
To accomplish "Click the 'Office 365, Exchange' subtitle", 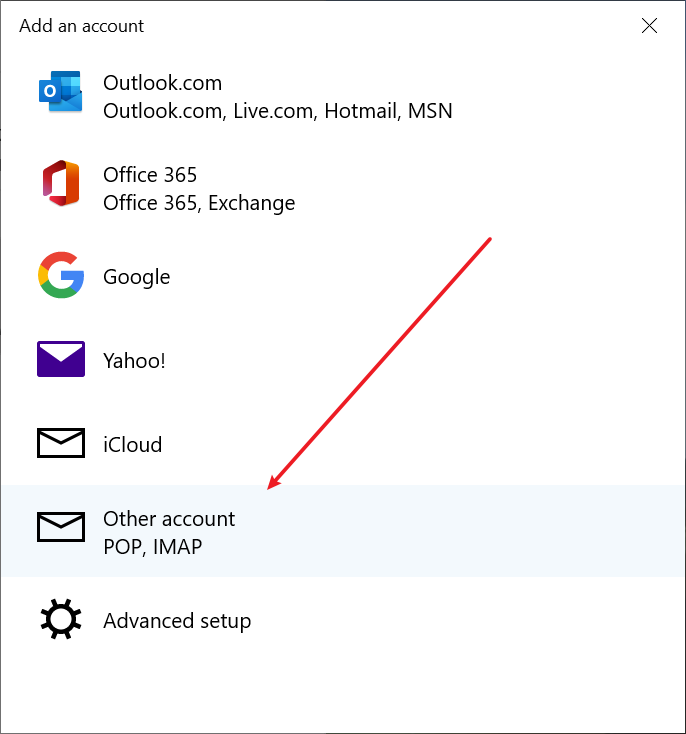I will pyautogui.click(x=199, y=203).
